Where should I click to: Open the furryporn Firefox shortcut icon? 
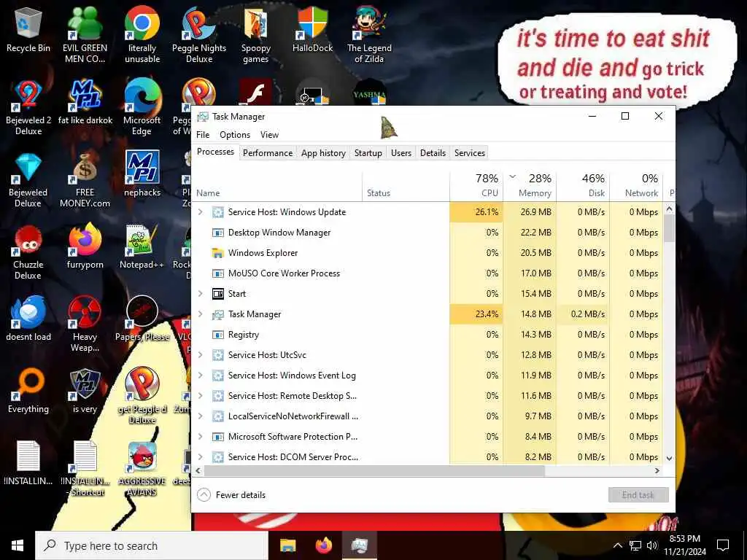85,246
